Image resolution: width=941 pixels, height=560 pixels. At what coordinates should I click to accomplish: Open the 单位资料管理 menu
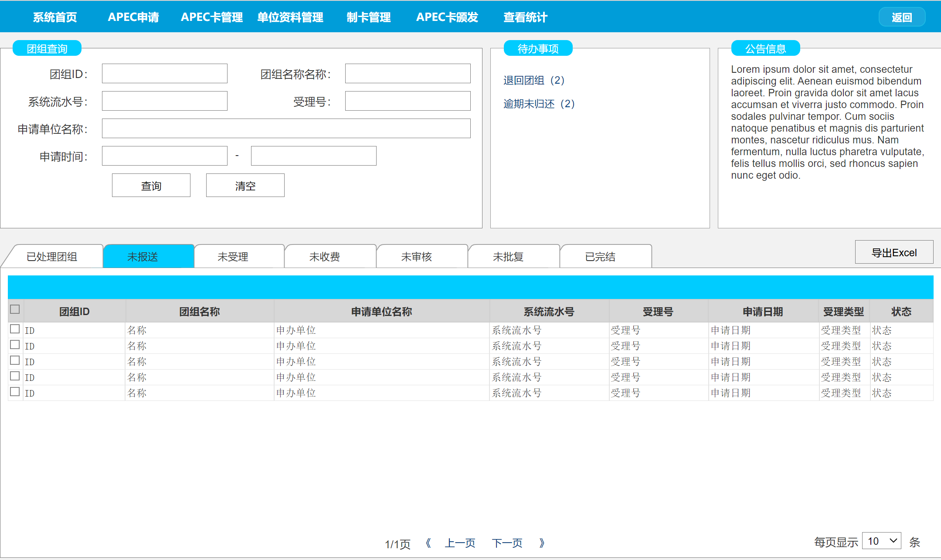[290, 17]
